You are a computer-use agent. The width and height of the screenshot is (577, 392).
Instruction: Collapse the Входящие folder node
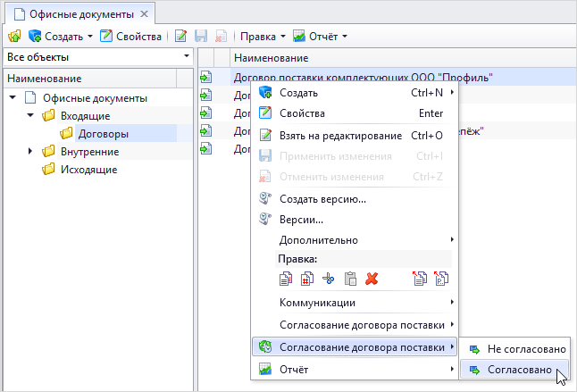(30, 116)
